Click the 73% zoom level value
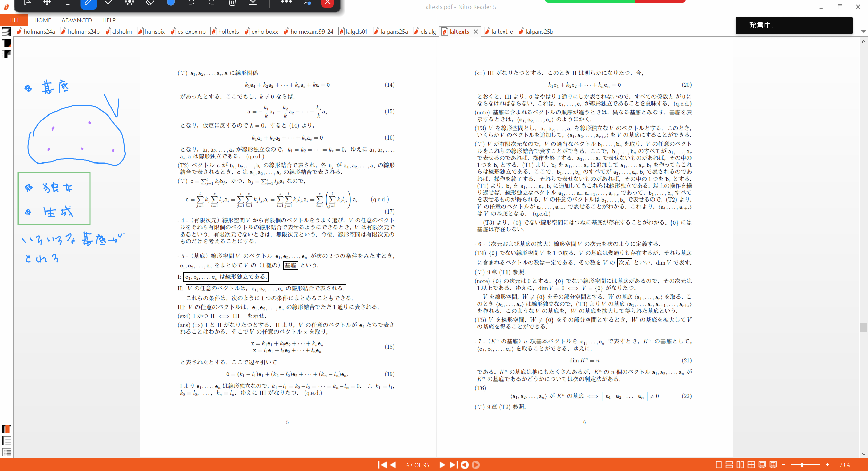This screenshot has height=471, width=868. (844, 465)
